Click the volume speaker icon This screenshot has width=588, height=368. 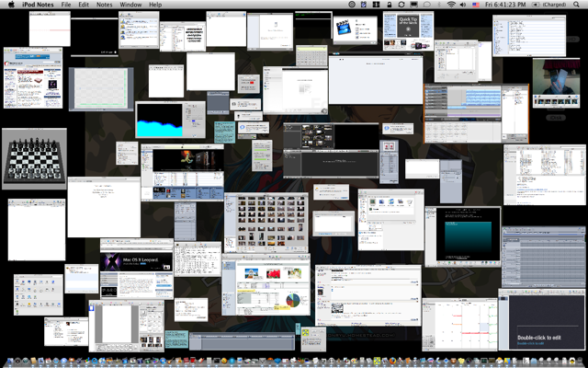click(462, 5)
